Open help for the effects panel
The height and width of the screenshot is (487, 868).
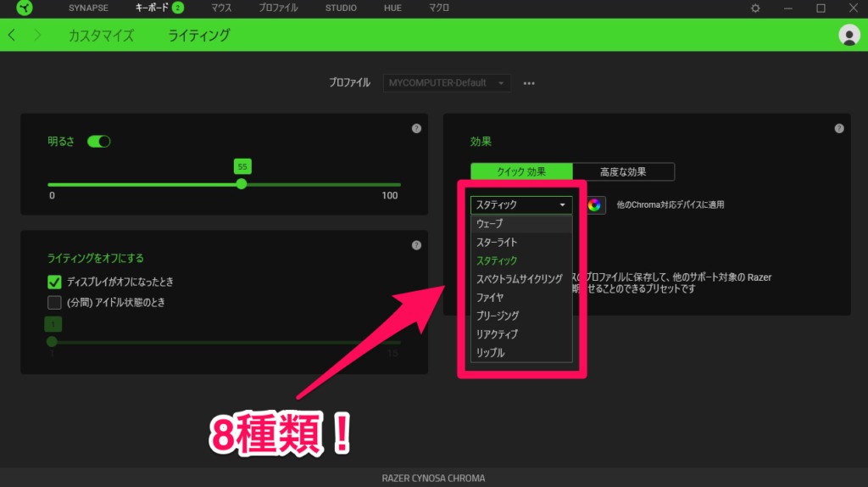(839, 128)
